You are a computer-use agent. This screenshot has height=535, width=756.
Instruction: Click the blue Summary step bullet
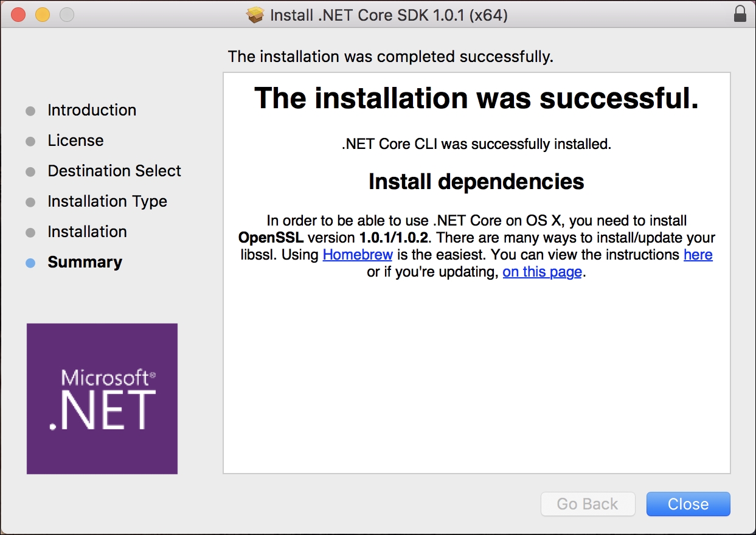[x=30, y=263]
